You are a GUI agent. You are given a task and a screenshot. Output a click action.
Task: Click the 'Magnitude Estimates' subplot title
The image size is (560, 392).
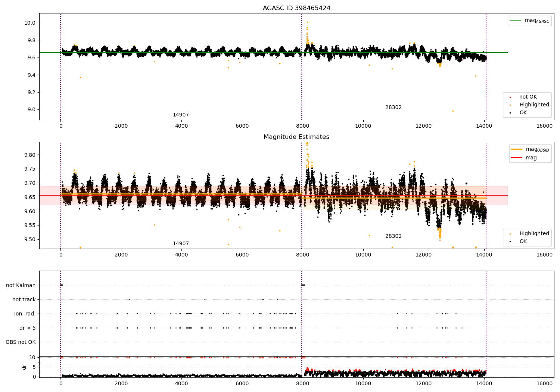(296, 137)
